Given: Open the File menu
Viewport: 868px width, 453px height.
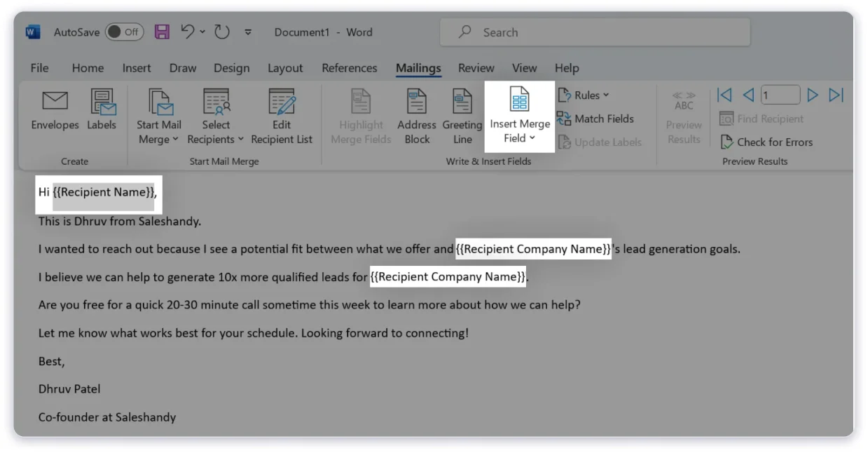Looking at the screenshot, I should coord(40,68).
